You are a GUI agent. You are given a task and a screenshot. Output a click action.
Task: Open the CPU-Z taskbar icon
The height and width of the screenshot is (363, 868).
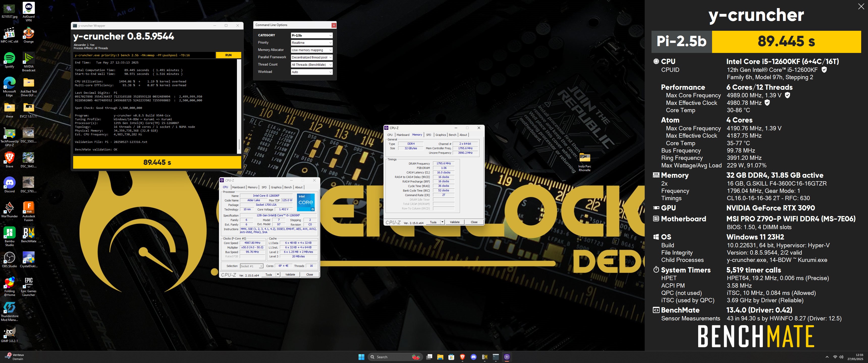point(507,357)
